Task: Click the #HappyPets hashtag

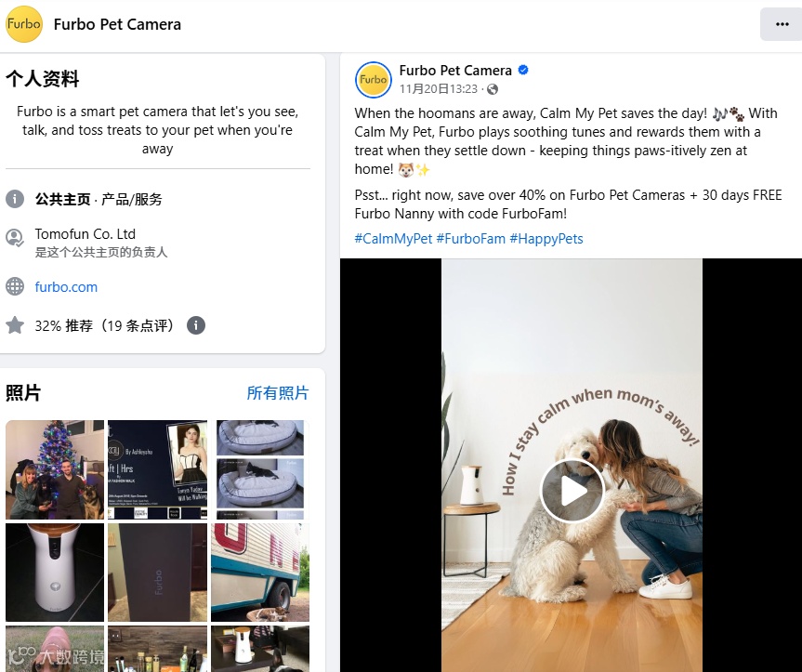Action: 546,239
